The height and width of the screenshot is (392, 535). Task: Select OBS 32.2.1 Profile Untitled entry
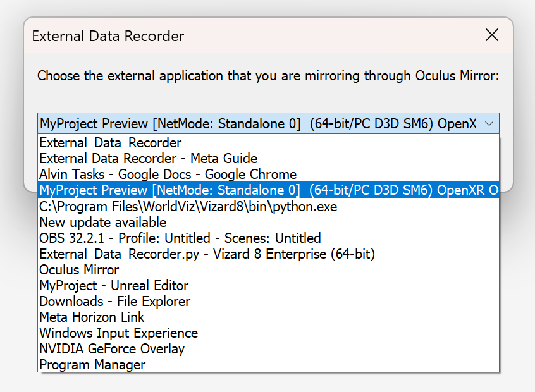point(268,238)
